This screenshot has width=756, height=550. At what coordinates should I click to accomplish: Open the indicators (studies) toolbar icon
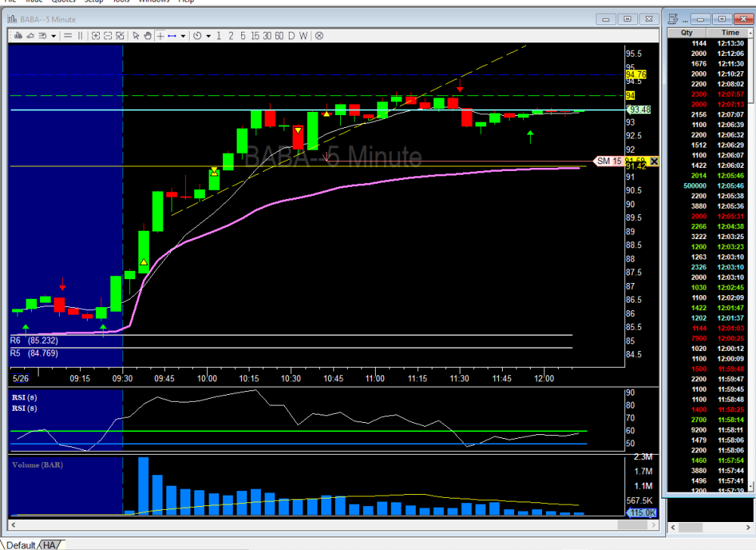[30, 36]
